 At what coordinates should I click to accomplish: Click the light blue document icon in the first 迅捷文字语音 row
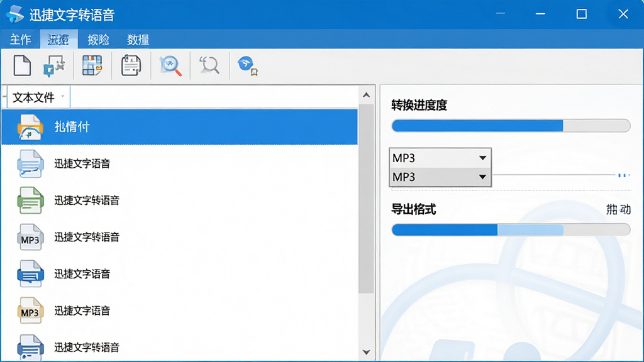(x=30, y=164)
